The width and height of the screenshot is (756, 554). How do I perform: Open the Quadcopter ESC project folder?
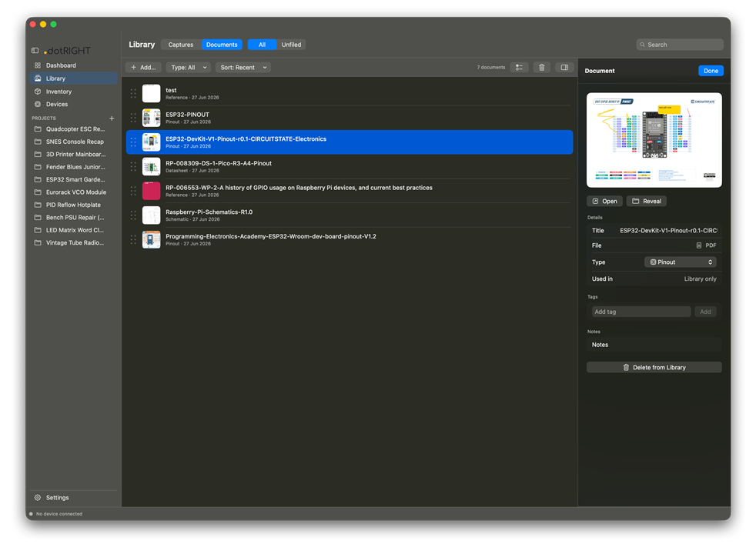73,129
